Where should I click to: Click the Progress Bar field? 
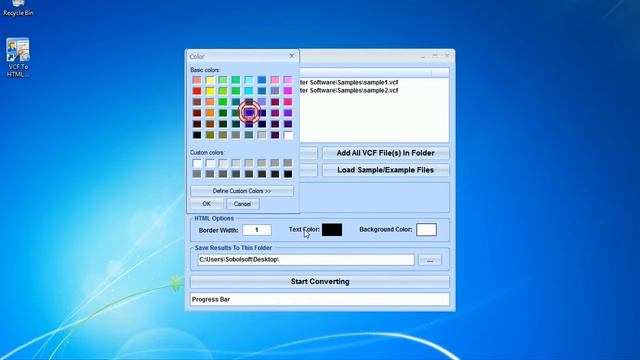tap(320, 300)
